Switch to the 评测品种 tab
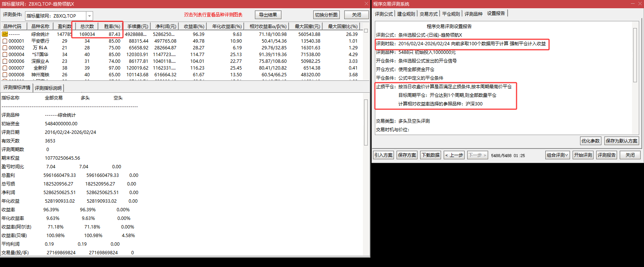The height and width of the screenshot is (267, 644). tap(474, 14)
